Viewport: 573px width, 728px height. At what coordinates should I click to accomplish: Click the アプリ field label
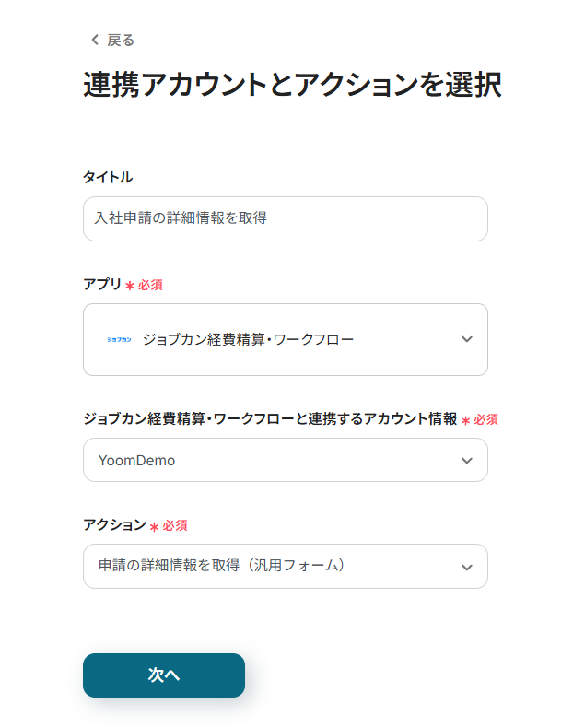coord(101,285)
